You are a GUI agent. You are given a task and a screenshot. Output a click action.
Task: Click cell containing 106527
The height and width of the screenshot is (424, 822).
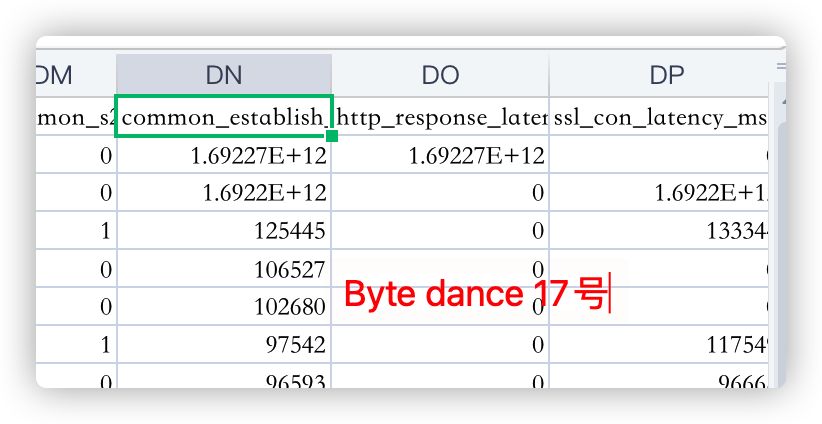(x=223, y=270)
